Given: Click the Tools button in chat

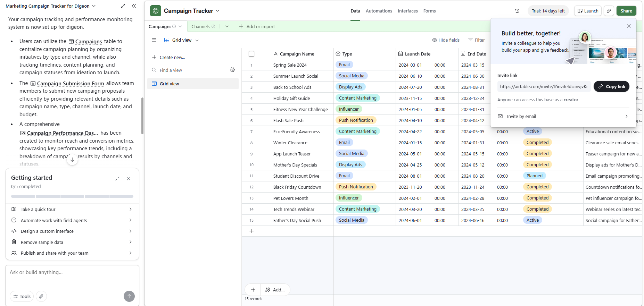Looking at the screenshot, I should pyautogui.click(x=22, y=296).
